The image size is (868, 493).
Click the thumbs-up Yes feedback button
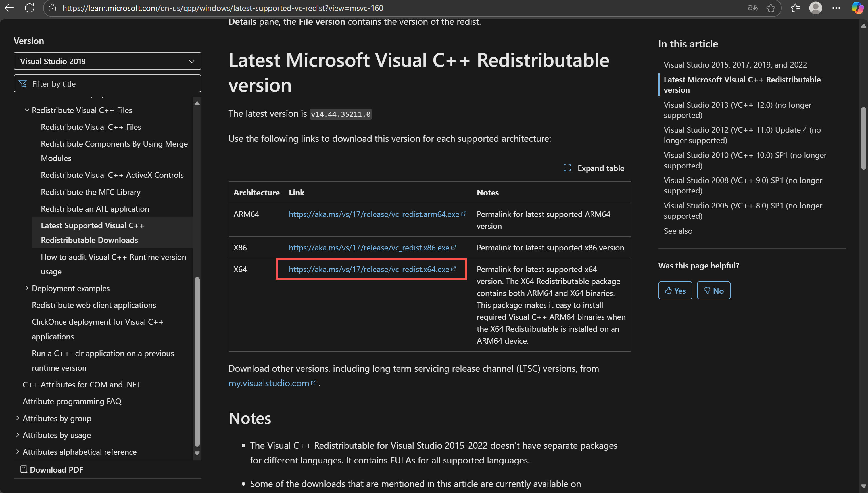pyautogui.click(x=675, y=291)
